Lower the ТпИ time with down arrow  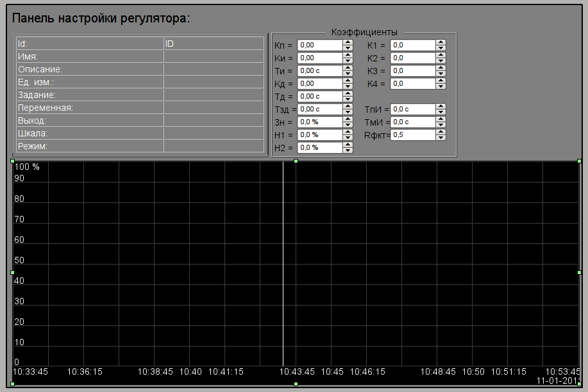441,112
